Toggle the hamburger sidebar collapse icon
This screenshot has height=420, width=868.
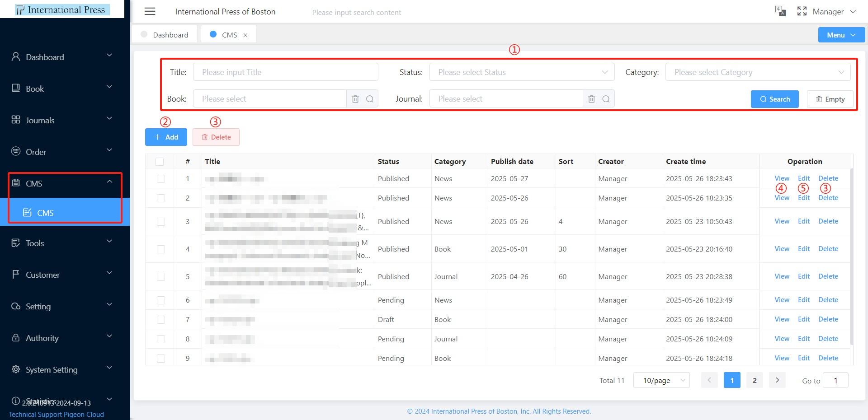click(x=150, y=12)
